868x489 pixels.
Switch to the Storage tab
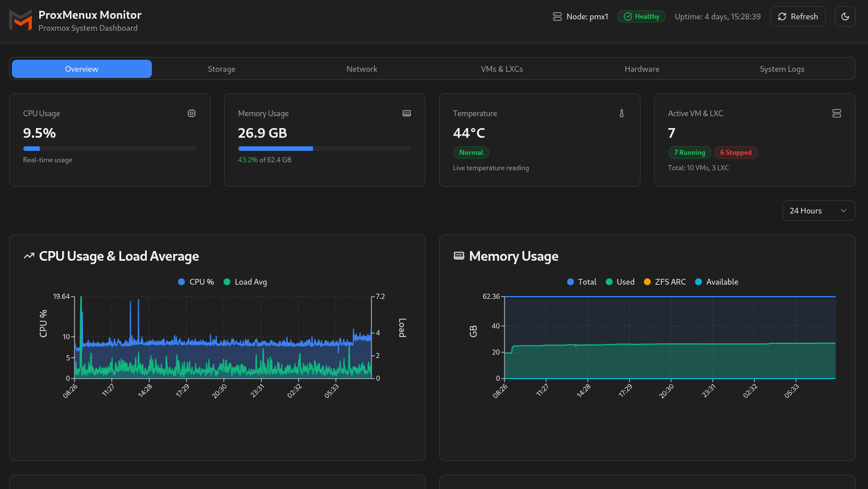(221, 69)
